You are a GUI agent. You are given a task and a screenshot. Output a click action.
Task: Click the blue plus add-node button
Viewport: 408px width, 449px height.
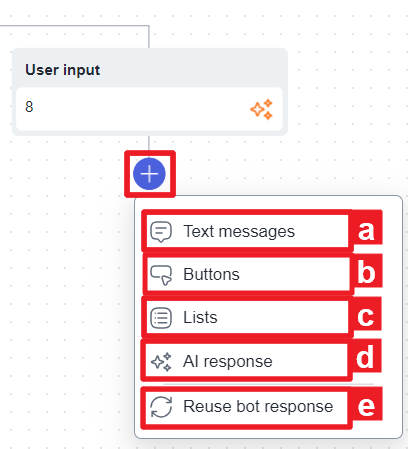[149, 174]
